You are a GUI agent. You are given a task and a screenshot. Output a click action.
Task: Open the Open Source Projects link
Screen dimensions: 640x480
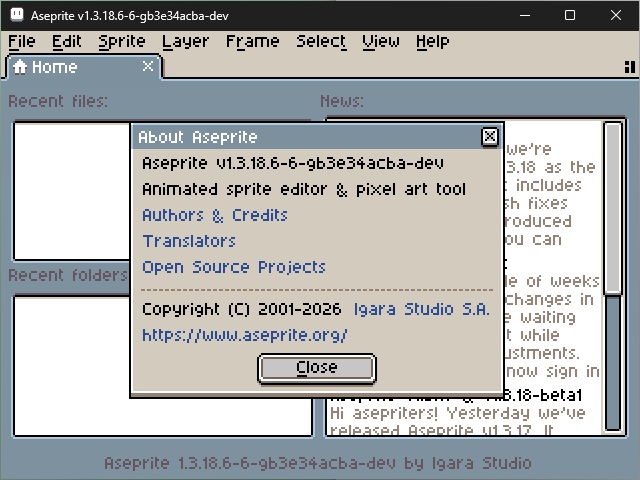pos(234,267)
